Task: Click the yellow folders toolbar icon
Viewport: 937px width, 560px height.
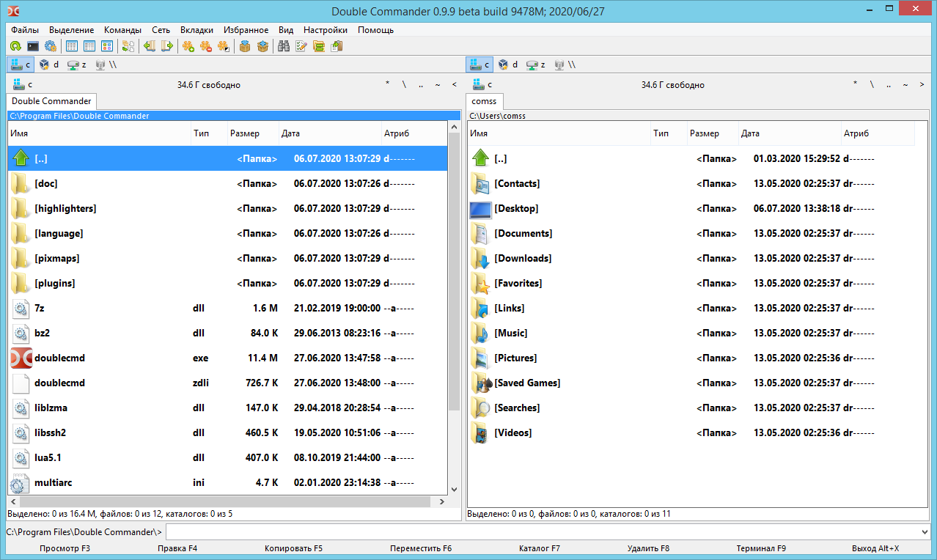Action: 319,46
